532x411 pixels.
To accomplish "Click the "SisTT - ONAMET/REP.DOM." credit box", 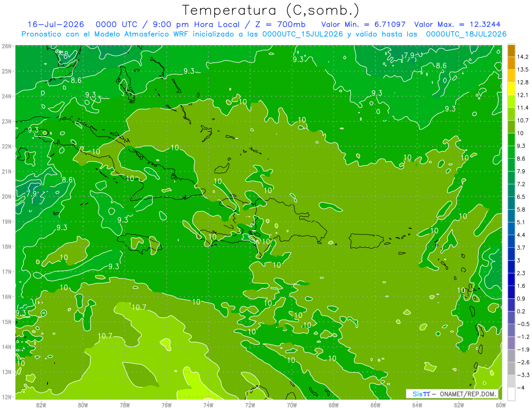I will (452, 394).
